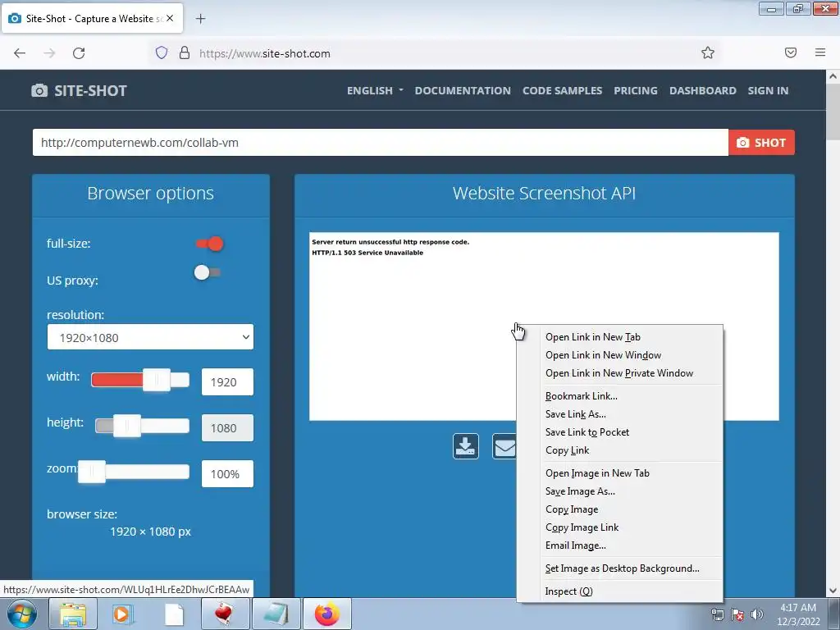Click the Firefox forward arrow
Screen dimensions: 840x630
click(x=49, y=53)
